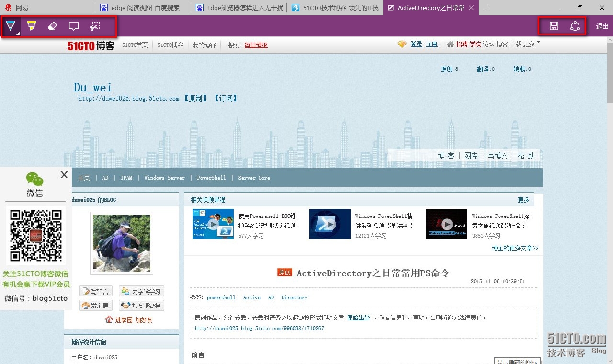The width and height of the screenshot is (613, 364).
Task: Close the 微信 QR popup
Action: pos(64,175)
